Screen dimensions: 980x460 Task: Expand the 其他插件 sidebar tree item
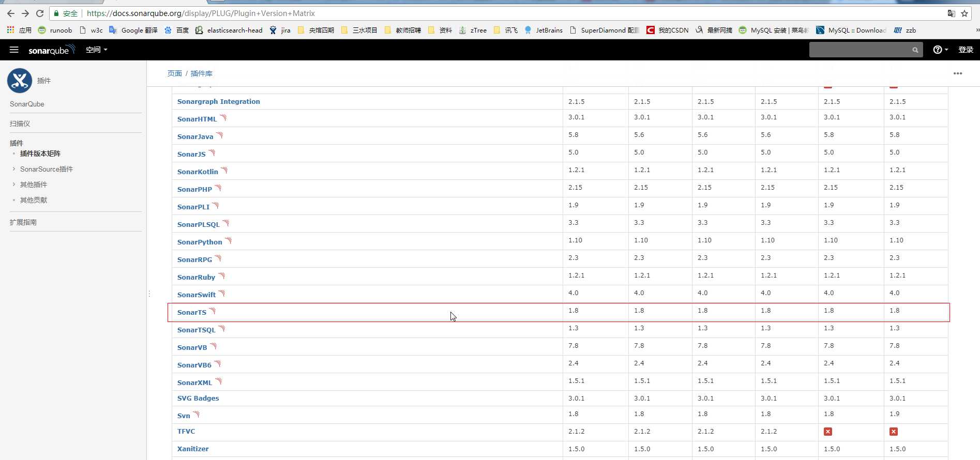tap(14, 184)
